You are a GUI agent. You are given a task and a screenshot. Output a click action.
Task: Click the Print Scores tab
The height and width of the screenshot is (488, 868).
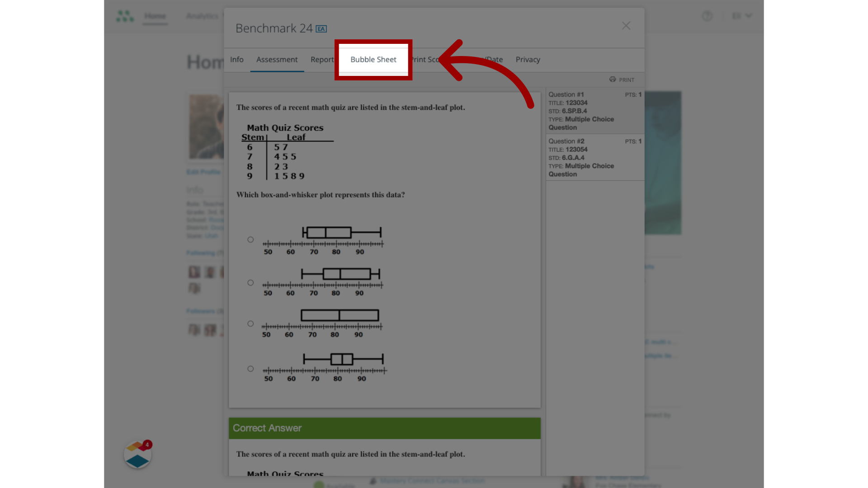(x=429, y=59)
